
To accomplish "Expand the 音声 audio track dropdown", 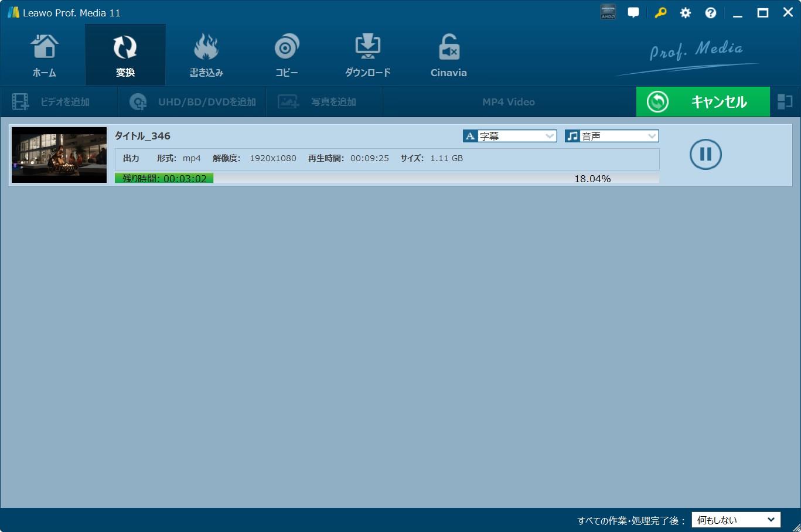I will (612, 136).
